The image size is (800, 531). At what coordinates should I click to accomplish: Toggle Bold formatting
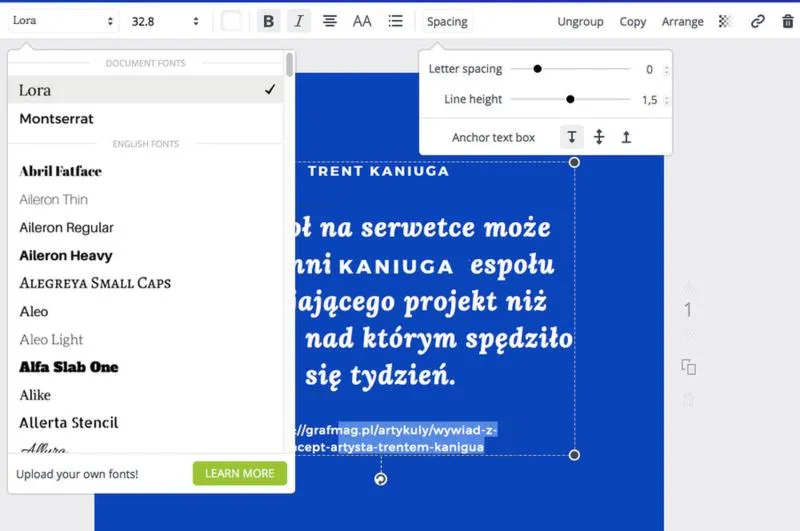268,21
